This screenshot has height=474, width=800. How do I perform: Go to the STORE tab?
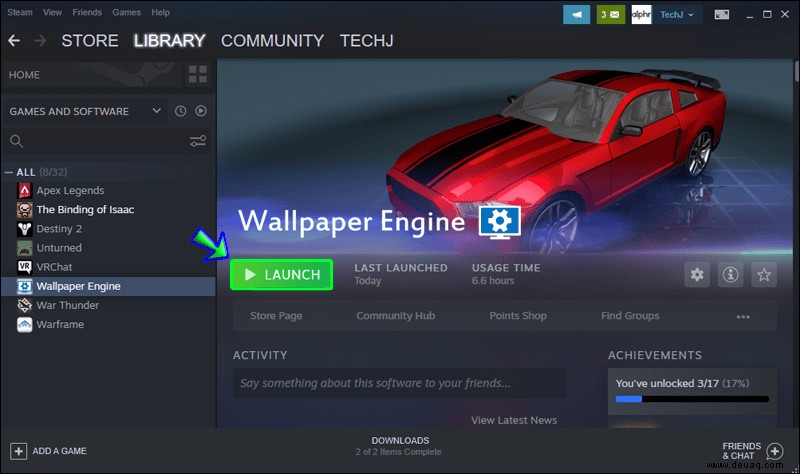[90, 40]
